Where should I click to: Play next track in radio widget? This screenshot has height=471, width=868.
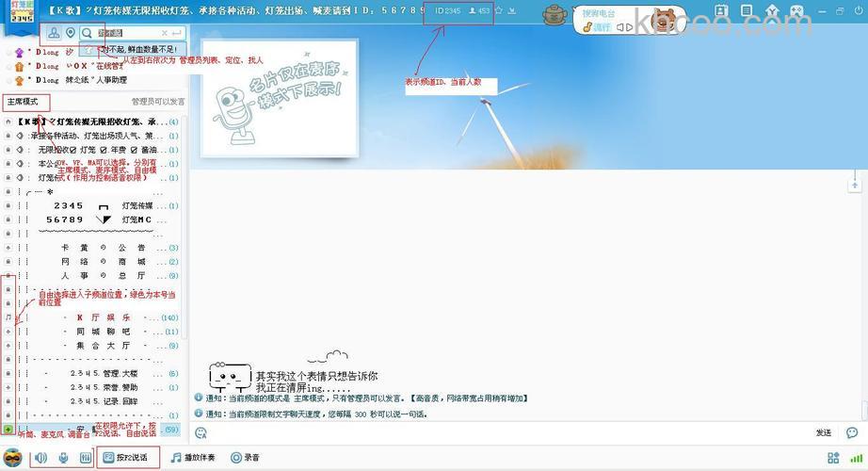(629, 27)
